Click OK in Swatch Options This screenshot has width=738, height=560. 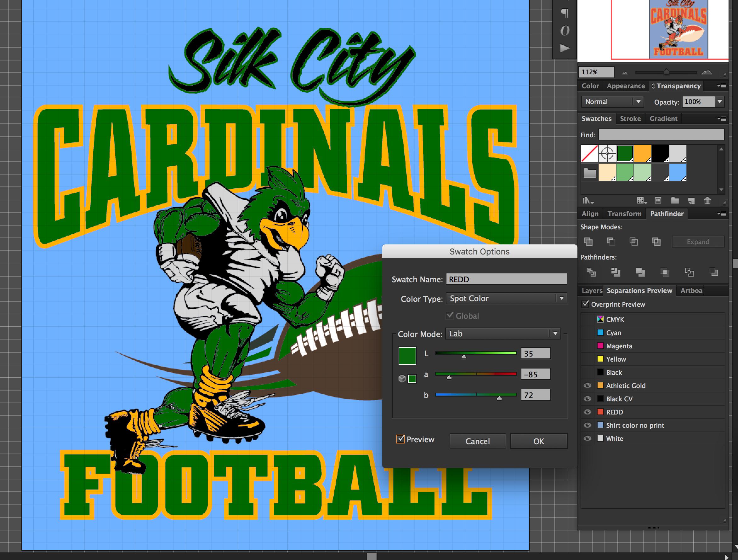click(538, 441)
